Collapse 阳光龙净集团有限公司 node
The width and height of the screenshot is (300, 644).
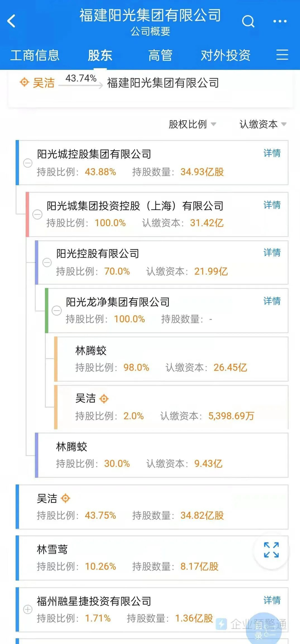tap(57, 311)
